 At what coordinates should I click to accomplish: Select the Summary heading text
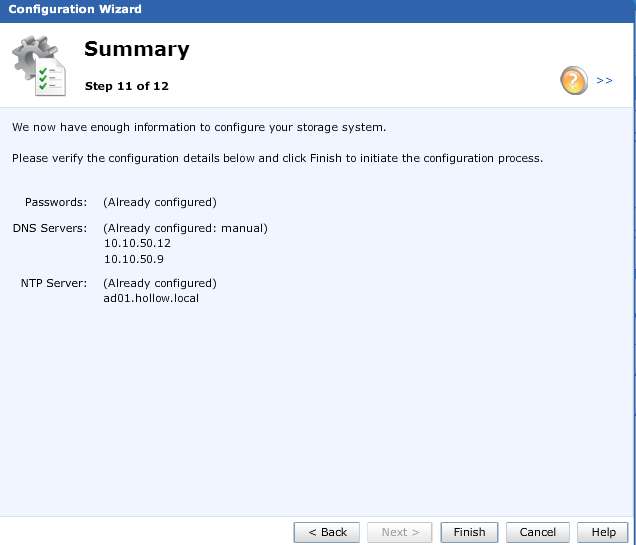click(136, 49)
